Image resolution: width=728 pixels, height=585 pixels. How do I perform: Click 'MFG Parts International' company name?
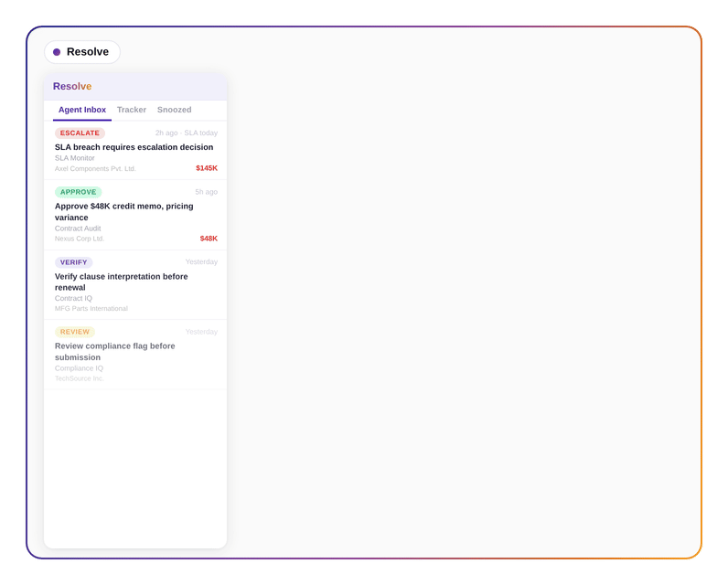pyautogui.click(x=91, y=309)
